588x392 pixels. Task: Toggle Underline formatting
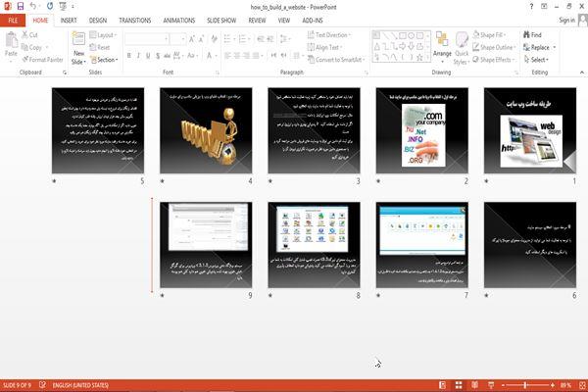point(148,56)
